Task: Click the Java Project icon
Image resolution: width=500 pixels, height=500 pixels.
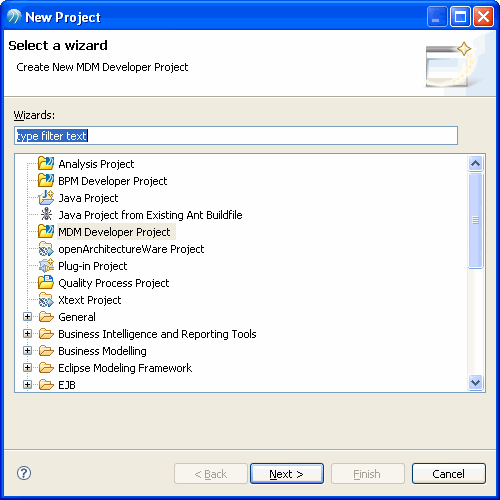Action: point(46,198)
